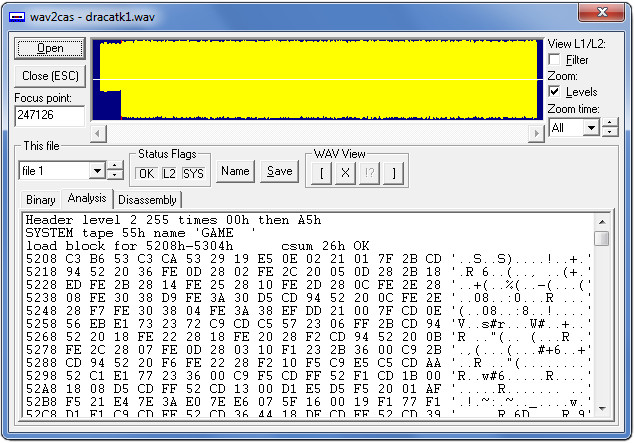
Task: Click the L2 status flag indicator
Action: point(169,173)
